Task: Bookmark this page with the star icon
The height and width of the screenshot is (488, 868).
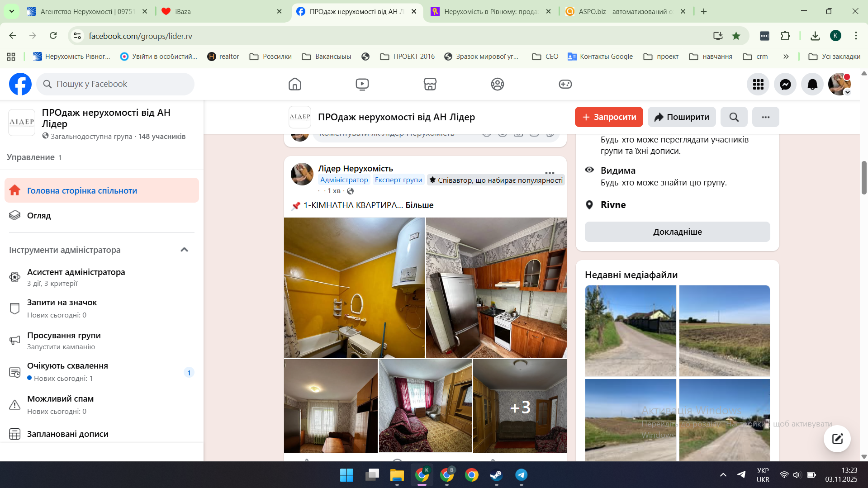Action: tap(736, 36)
